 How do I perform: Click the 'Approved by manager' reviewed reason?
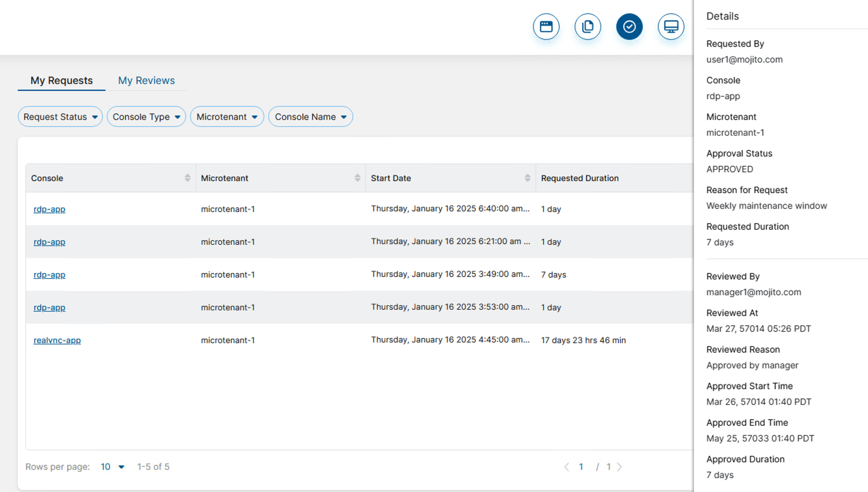tap(753, 366)
